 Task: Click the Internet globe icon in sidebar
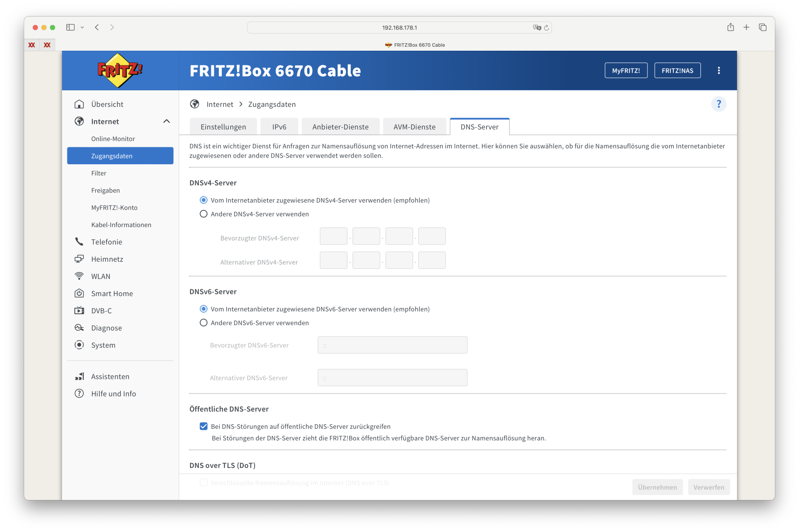click(79, 121)
